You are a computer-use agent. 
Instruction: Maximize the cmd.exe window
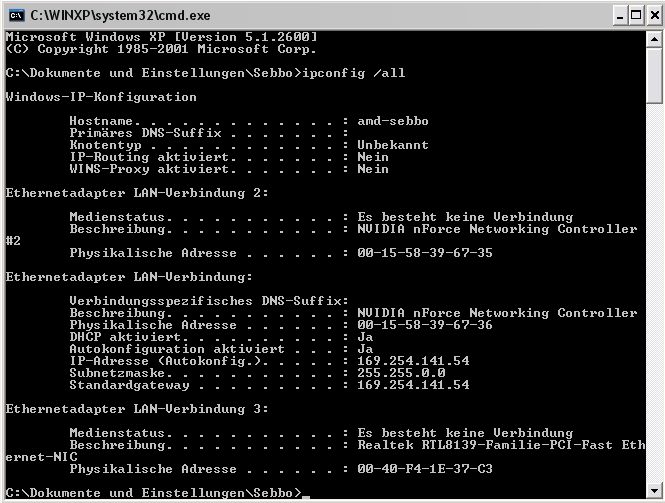point(636,16)
